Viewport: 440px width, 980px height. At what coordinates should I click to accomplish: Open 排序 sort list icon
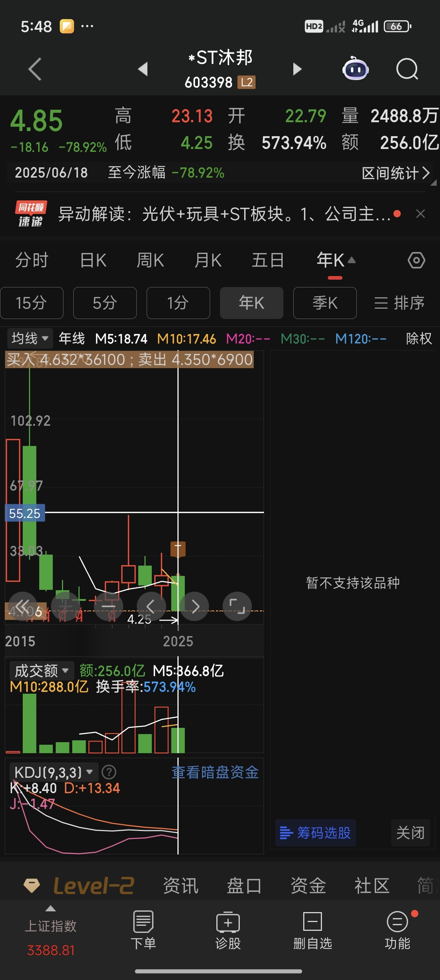tap(399, 303)
